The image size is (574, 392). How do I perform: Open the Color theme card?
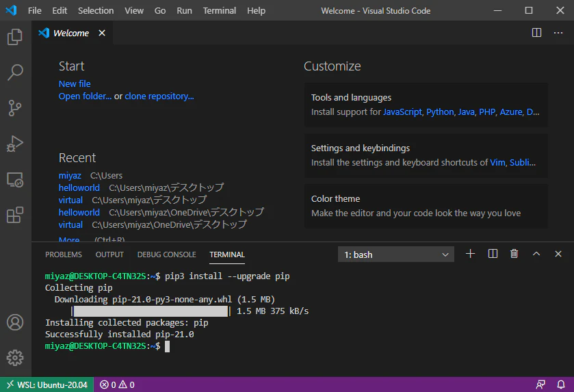[x=426, y=206]
